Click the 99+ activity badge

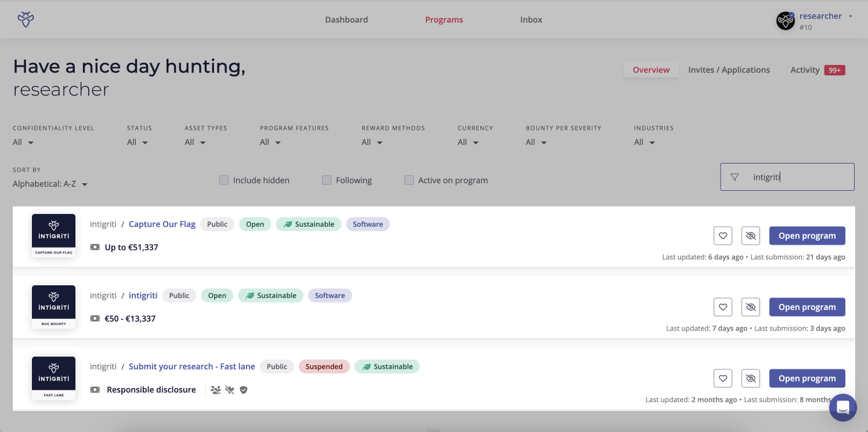[x=834, y=70]
